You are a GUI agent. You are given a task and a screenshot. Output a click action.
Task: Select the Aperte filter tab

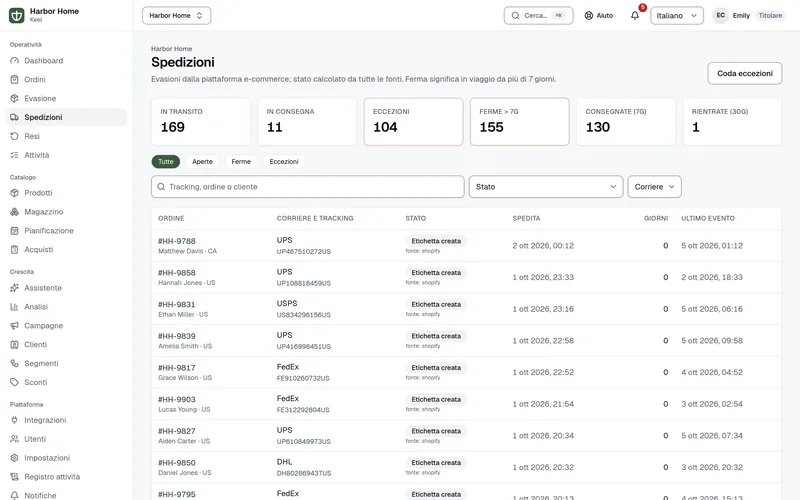(203, 162)
